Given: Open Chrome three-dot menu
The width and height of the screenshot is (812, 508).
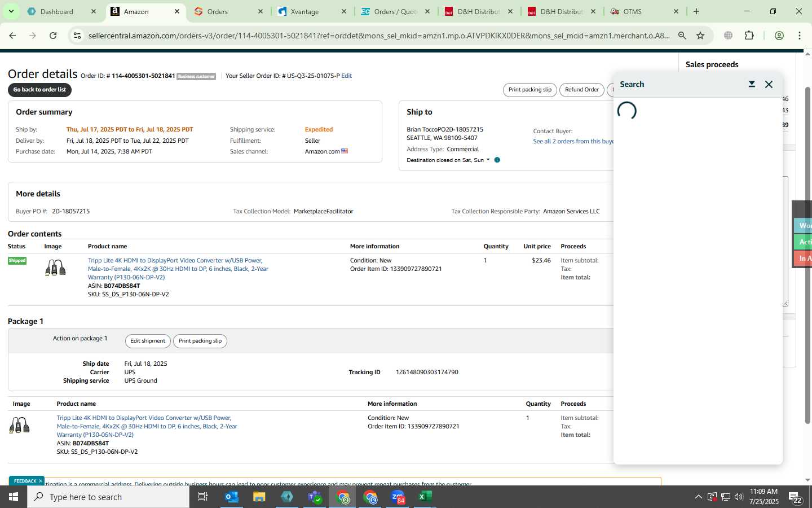Looking at the screenshot, I should tap(800, 36).
